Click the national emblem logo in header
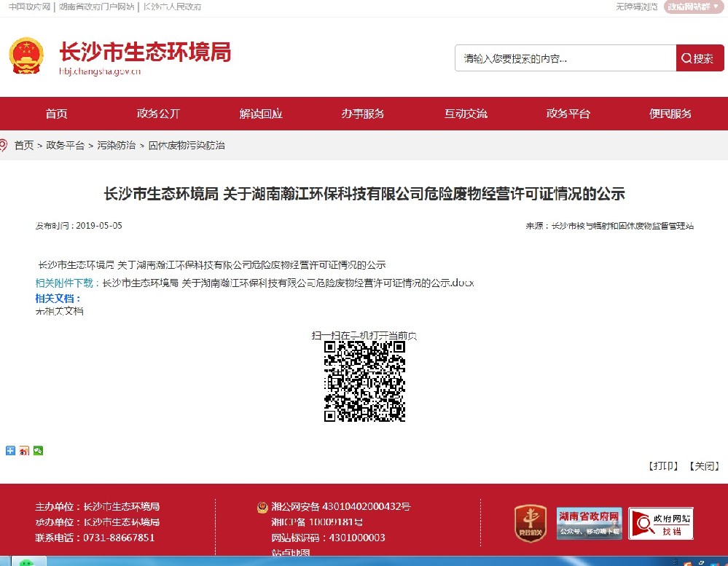728x566 pixels. click(26, 56)
